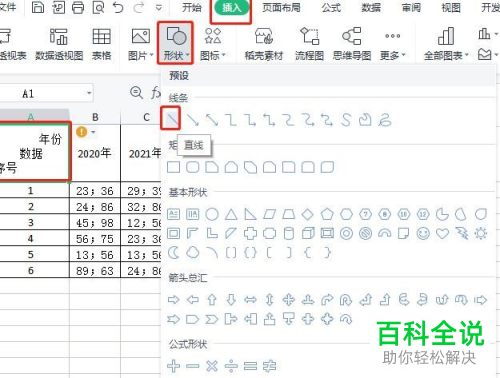Open the error warning indicator dropdown

[x=93, y=132]
